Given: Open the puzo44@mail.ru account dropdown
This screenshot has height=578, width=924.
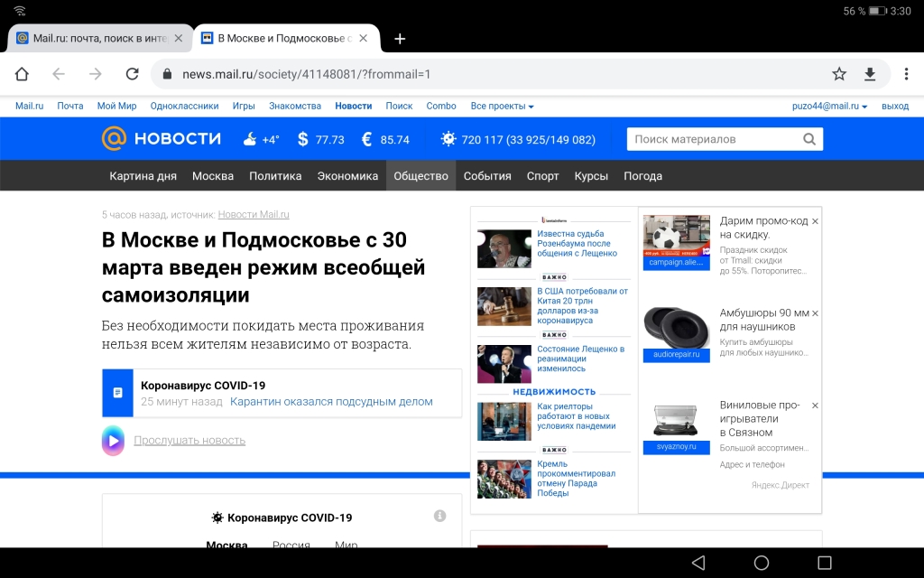Looking at the screenshot, I should [829, 106].
